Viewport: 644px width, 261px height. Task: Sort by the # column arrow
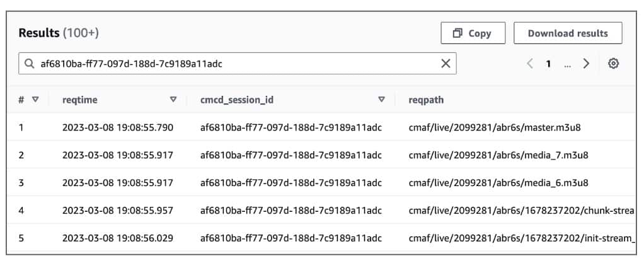point(35,100)
